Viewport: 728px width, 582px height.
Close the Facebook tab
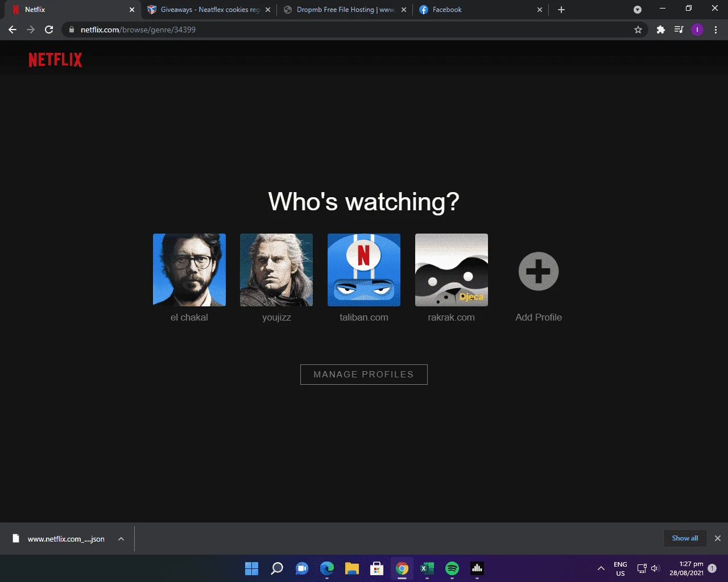coord(540,10)
